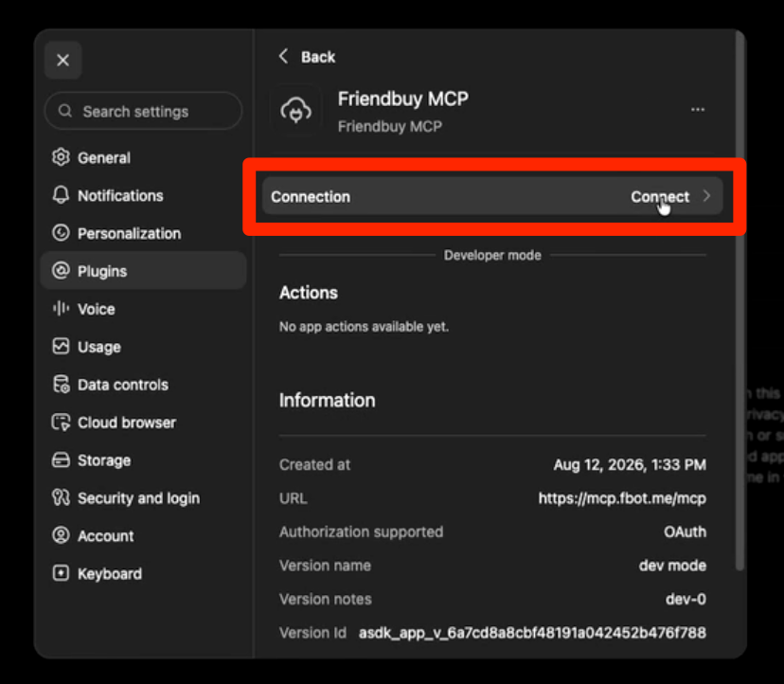
Task: Click the Personalization icon
Action: tap(61, 233)
